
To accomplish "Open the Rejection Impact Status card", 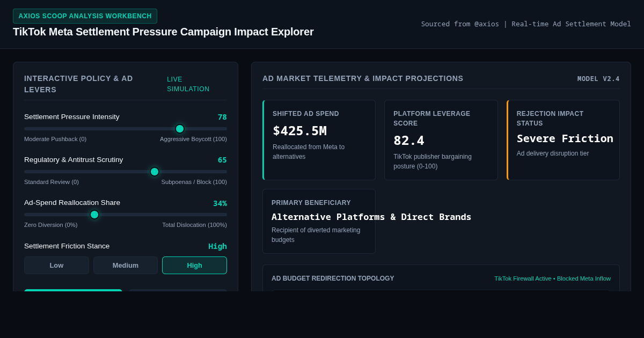I will pos(563,140).
